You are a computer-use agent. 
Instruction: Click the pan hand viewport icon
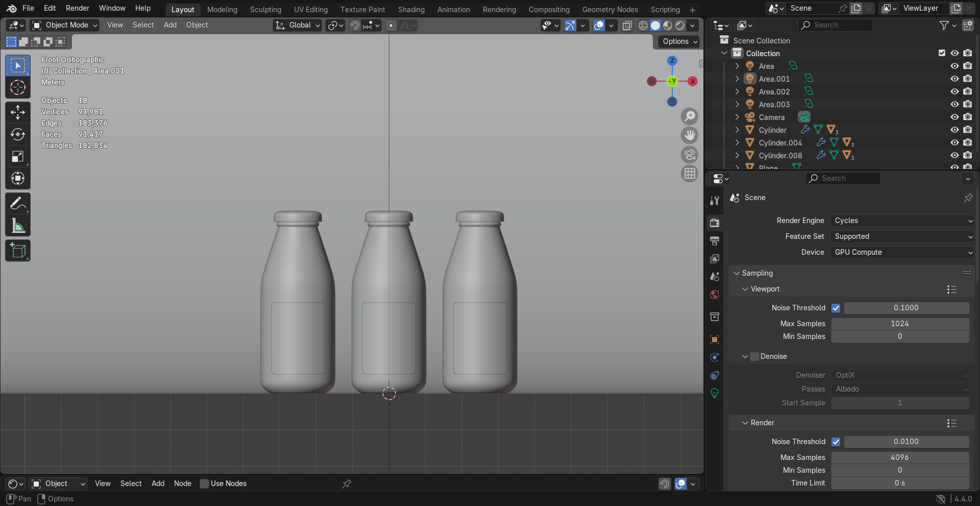point(690,135)
